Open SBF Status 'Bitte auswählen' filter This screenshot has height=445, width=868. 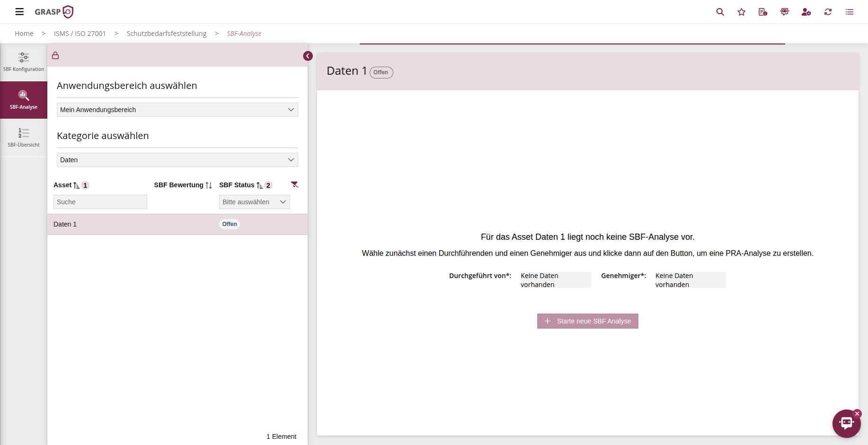coord(254,202)
